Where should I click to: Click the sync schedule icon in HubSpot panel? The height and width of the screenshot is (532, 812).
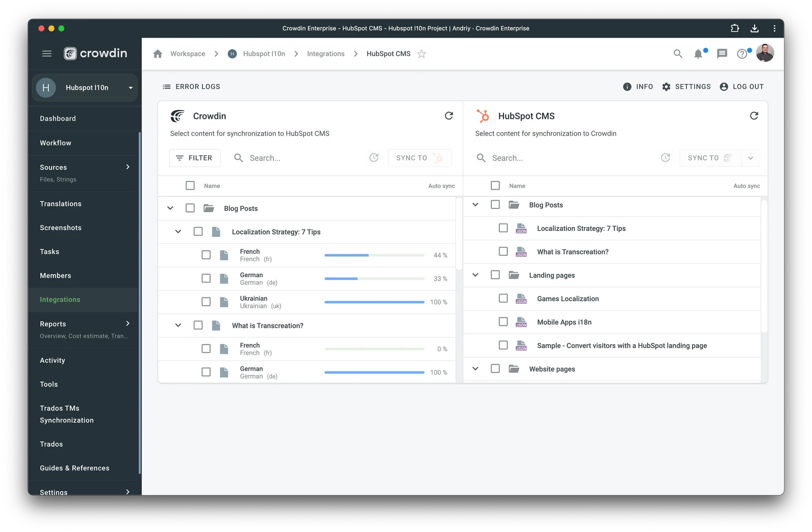tap(666, 158)
